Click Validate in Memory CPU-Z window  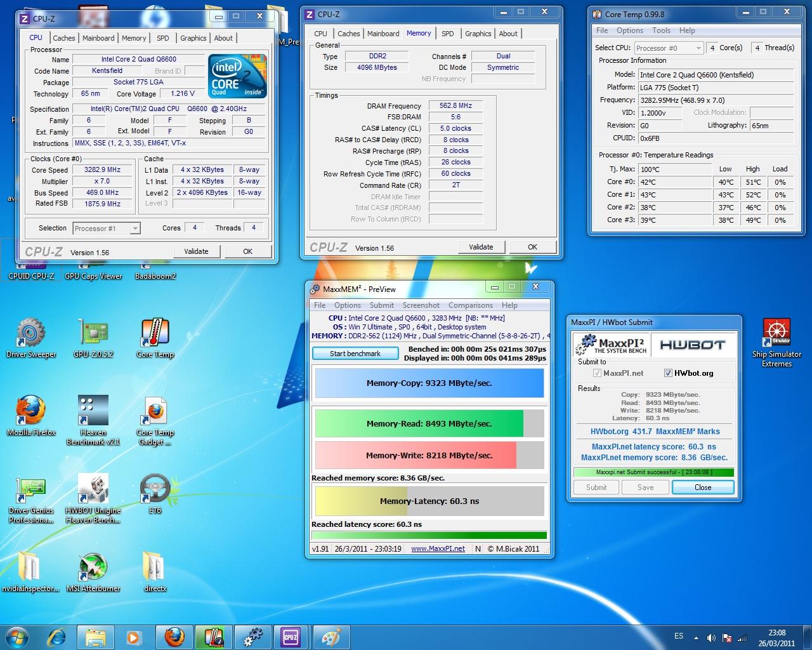pos(481,247)
